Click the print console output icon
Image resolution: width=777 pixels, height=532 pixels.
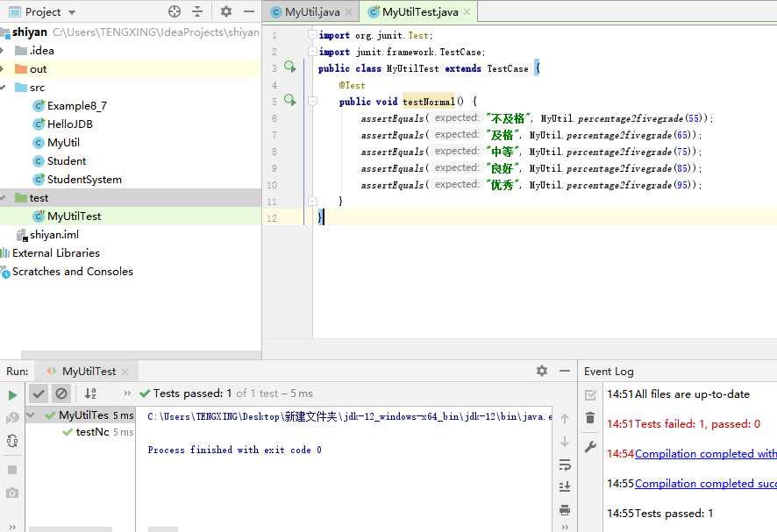click(565, 510)
